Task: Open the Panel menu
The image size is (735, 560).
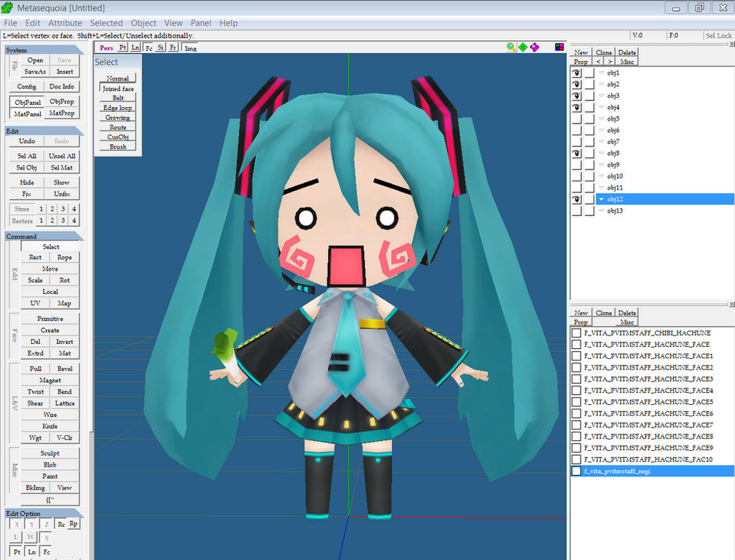Action: [x=201, y=23]
